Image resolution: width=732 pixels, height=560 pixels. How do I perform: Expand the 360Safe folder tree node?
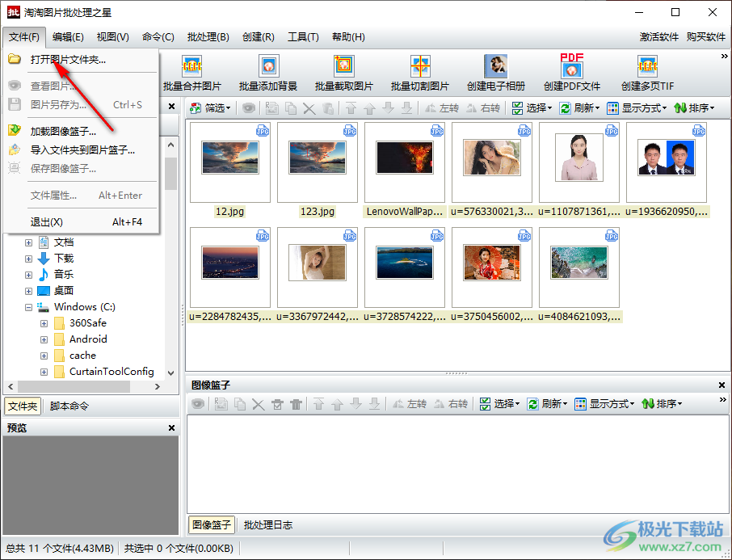(44, 323)
